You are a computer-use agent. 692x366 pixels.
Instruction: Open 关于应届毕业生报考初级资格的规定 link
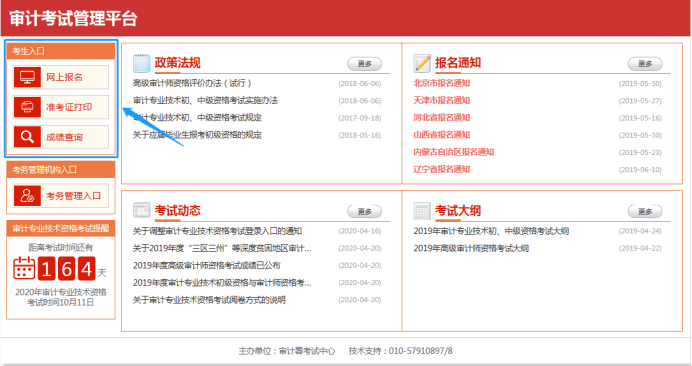tap(197, 135)
